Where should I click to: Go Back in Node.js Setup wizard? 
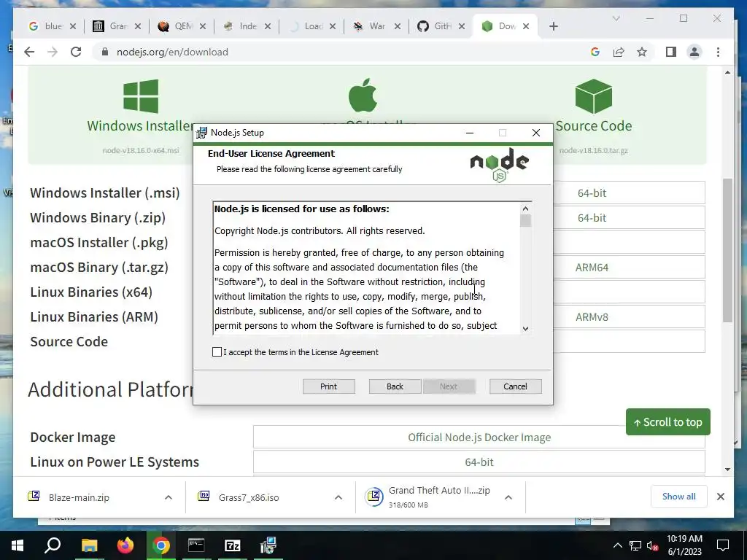click(x=395, y=386)
